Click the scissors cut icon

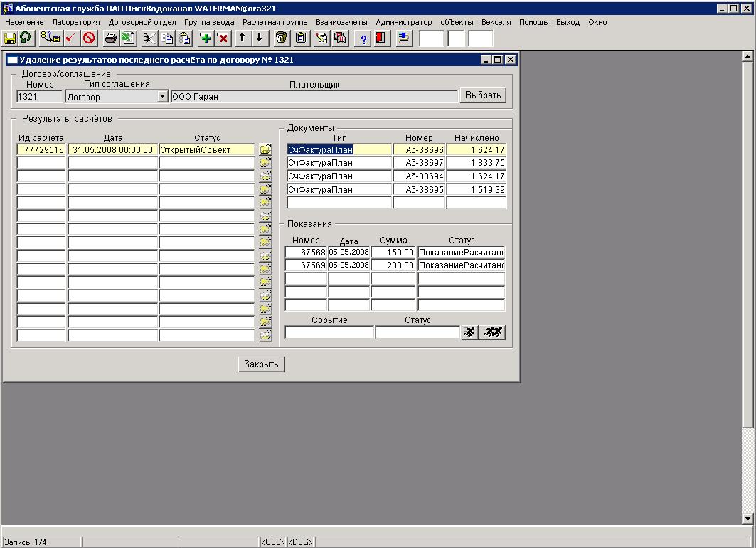[149, 38]
